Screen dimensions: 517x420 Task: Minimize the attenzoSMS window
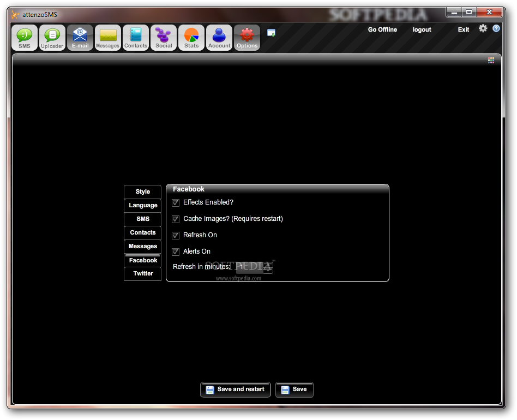454,13
